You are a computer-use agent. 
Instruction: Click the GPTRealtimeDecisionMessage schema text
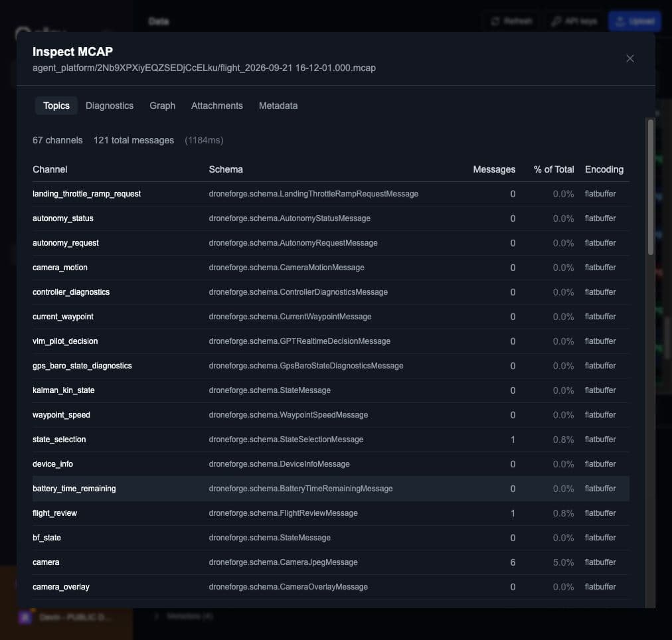click(299, 341)
